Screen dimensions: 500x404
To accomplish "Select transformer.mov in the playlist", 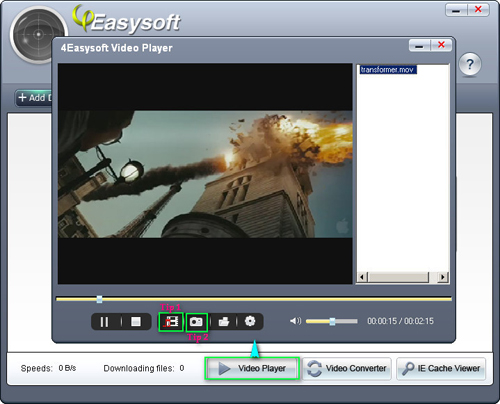I will click(388, 70).
